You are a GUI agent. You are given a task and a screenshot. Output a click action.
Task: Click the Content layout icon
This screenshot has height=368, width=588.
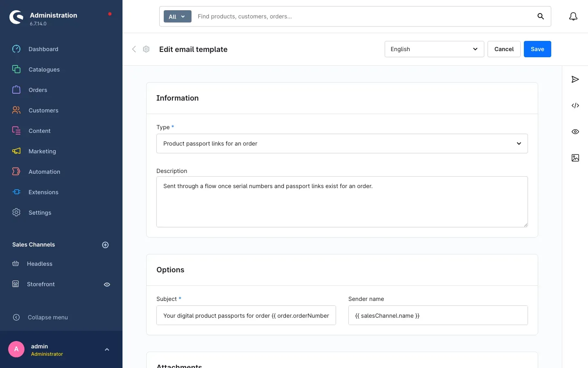[x=16, y=131]
